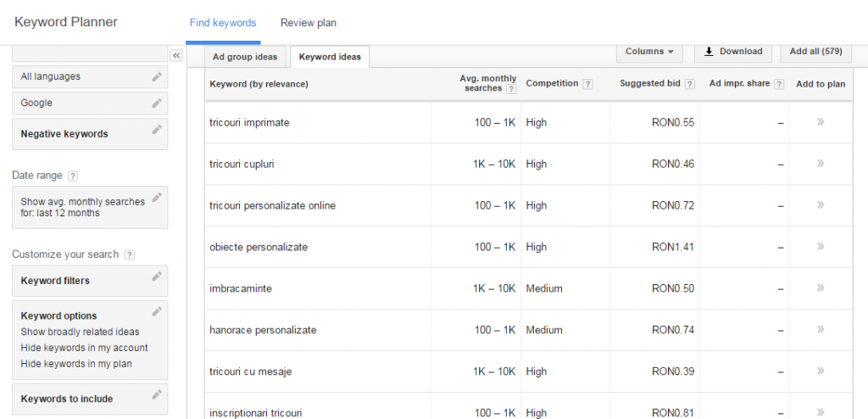Edit the Google network pencil icon

pos(157,103)
